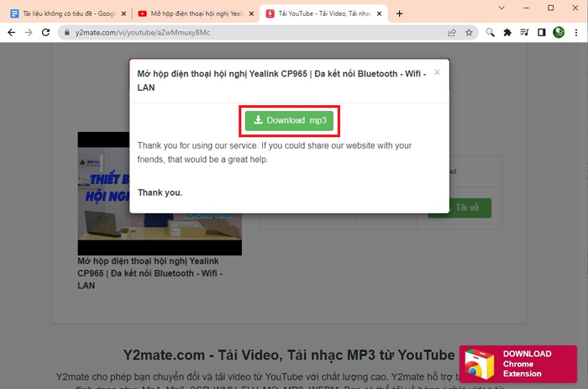Click the Download Chrome Extension banner
This screenshot has height=389, width=588.
point(518,364)
